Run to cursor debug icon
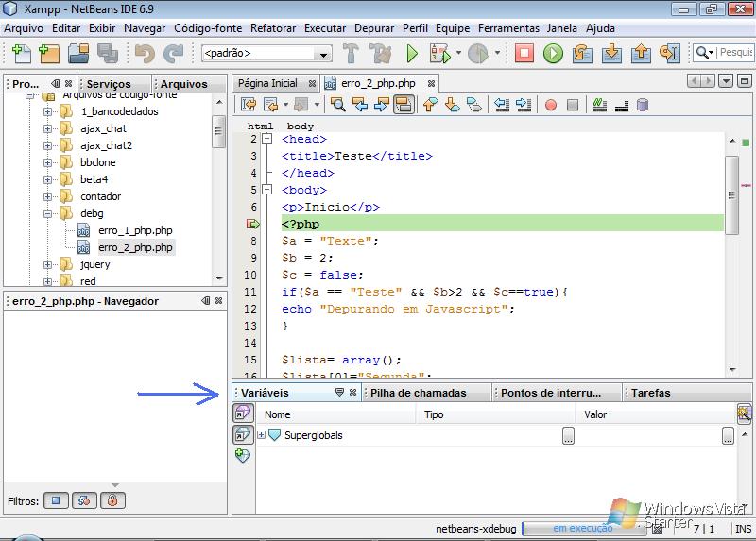The height and width of the screenshot is (541, 756). (x=670, y=53)
